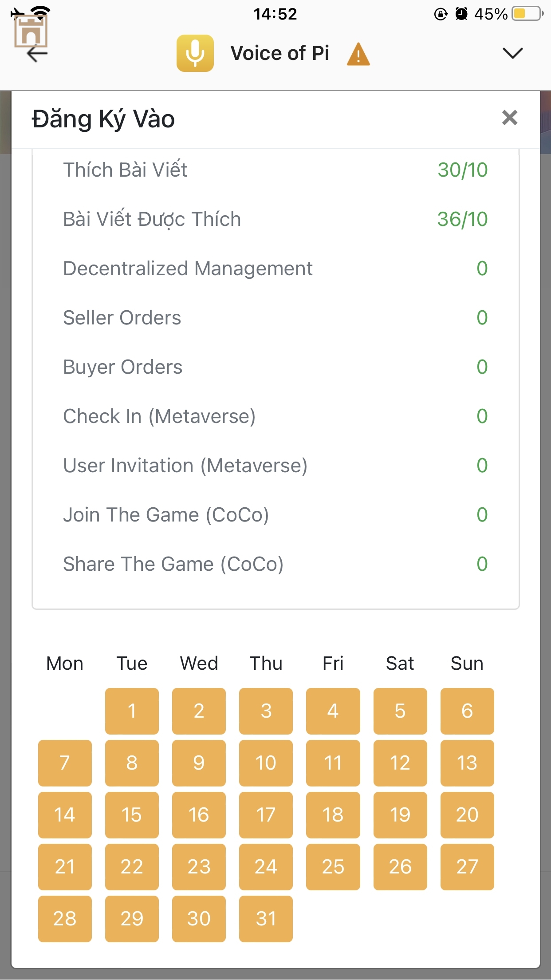The height and width of the screenshot is (980, 551).
Task: Tap the Voice of Pi microphone icon
Action: (x=195, y=53)
